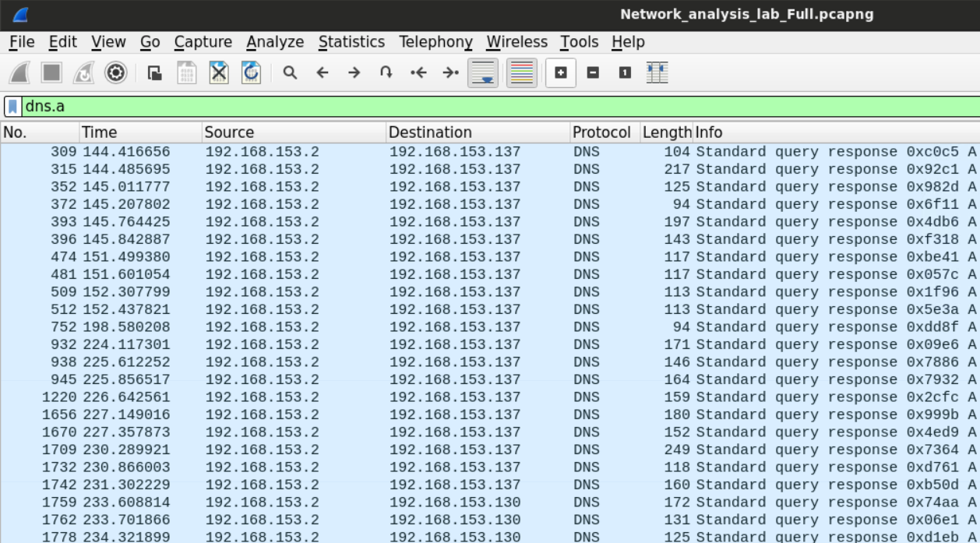The image size is (980, 543).
Task: Go back to previous packet arrow
Action: tap(323, 73)
